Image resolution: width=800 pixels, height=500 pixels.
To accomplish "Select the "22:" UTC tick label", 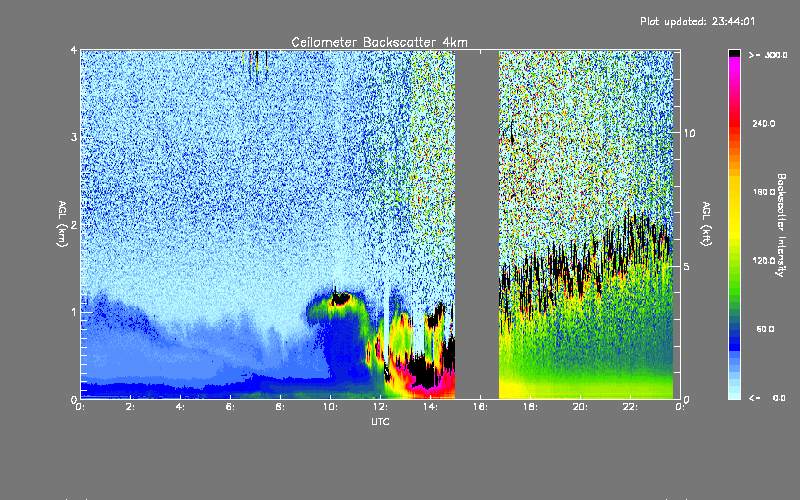I will [x=630, y=407].
